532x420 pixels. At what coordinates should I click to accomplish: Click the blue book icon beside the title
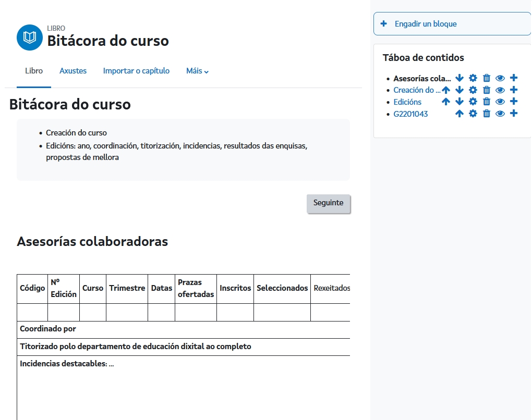30,38
